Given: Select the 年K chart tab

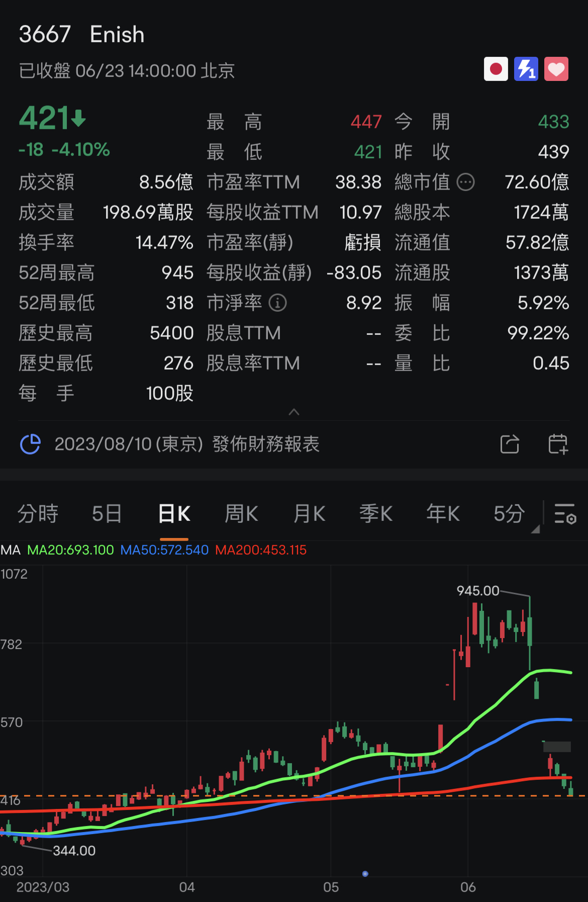Looking at the screenshot, I should pos(443,514).
